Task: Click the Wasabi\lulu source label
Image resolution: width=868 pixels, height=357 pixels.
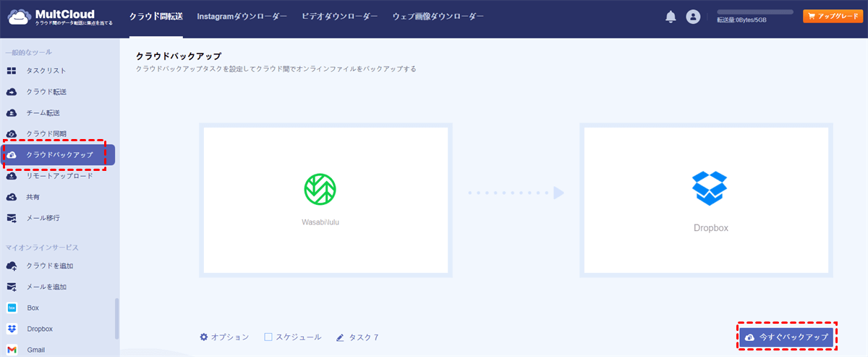Action: [320, 222]
